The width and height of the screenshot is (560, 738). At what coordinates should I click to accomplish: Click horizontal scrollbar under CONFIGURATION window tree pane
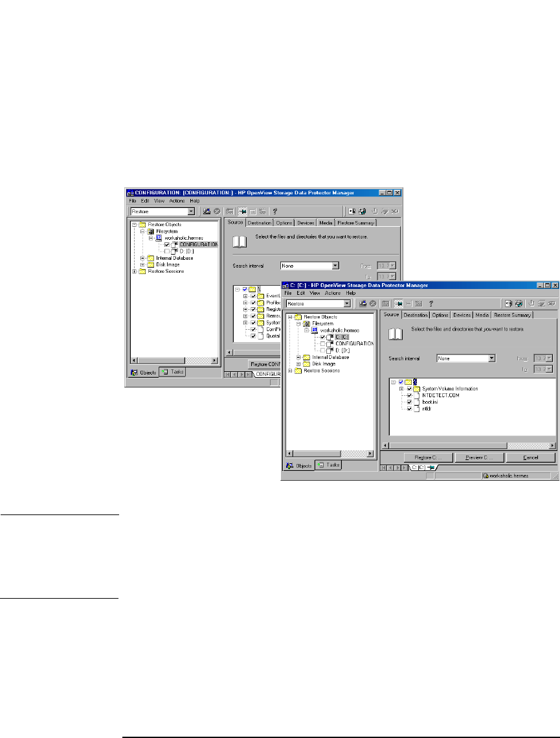[x=174, y=360]
